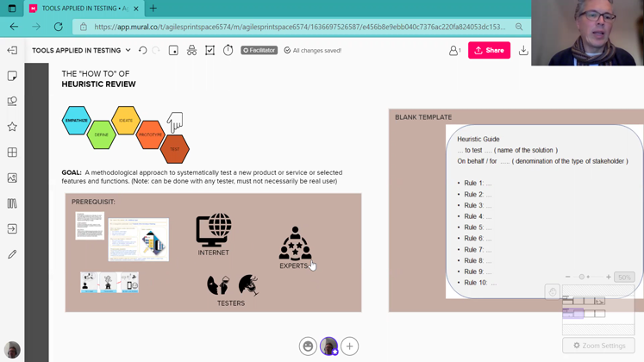This screenshot has height=362, width=644.
Task: Select the yellow IDEATE hexagon
Action: [x=126, y=121]
